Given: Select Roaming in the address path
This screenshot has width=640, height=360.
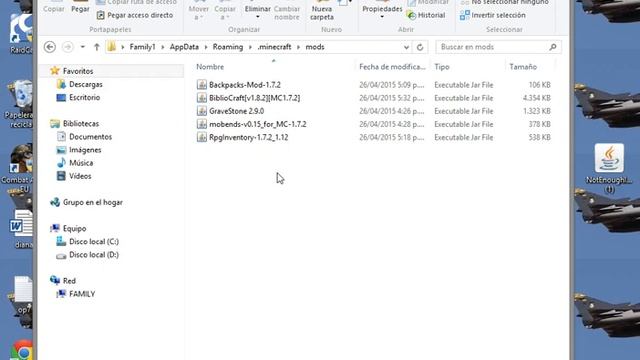Looking at the screenshot, I should pos(228,47).
